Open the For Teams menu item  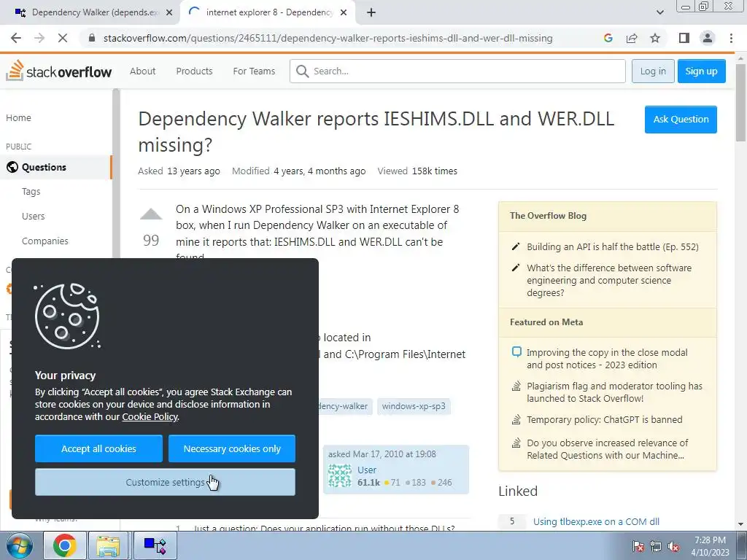click(254, 71)
